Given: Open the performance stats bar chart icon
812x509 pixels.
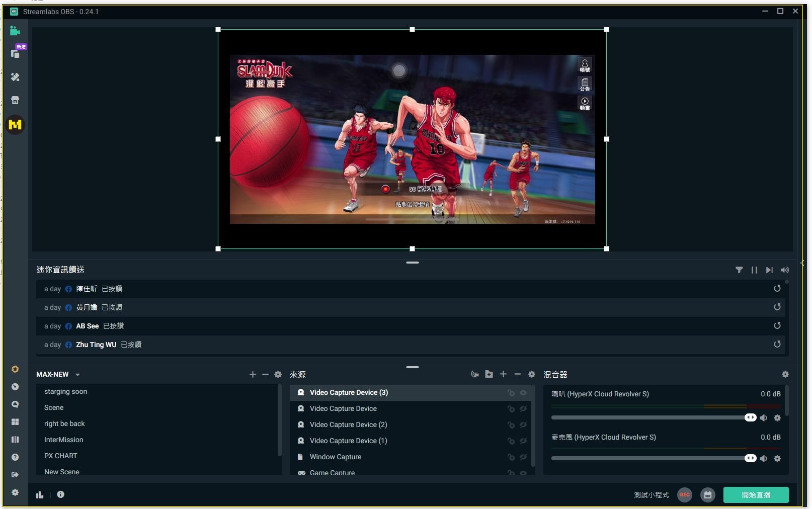Looking at the screenshot, I should click(40, 494).
